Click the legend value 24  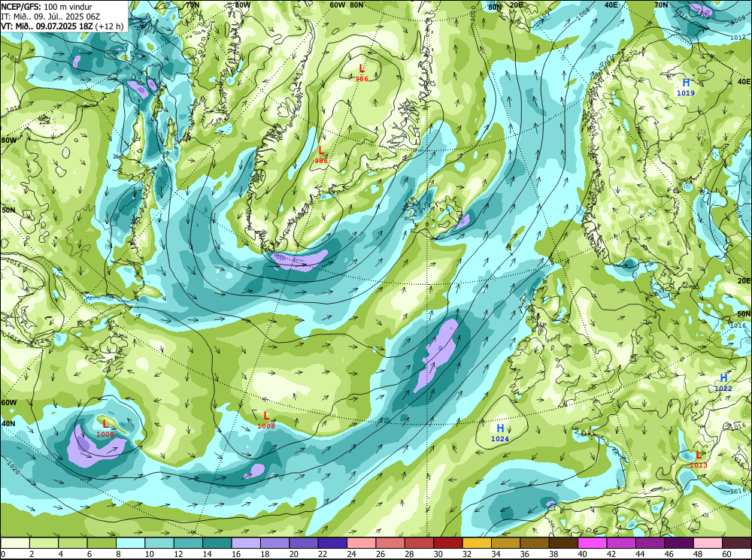(x=350, y=554)
